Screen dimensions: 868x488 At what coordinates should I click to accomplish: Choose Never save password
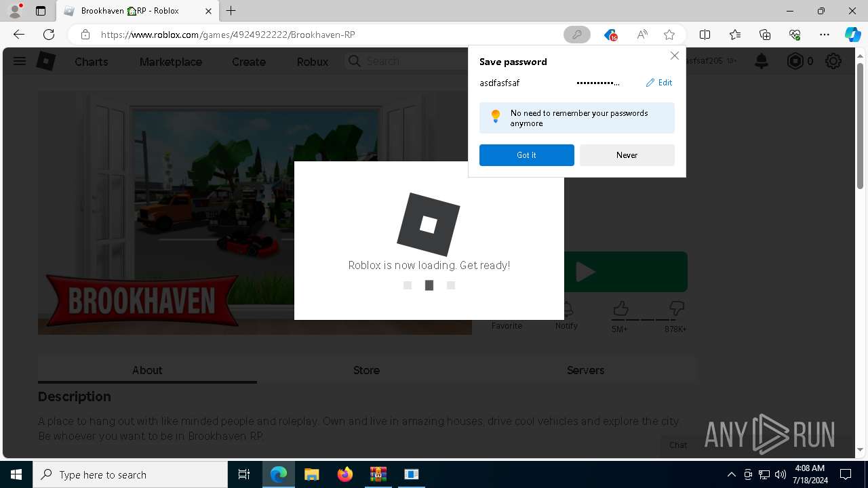coord(627,155)
